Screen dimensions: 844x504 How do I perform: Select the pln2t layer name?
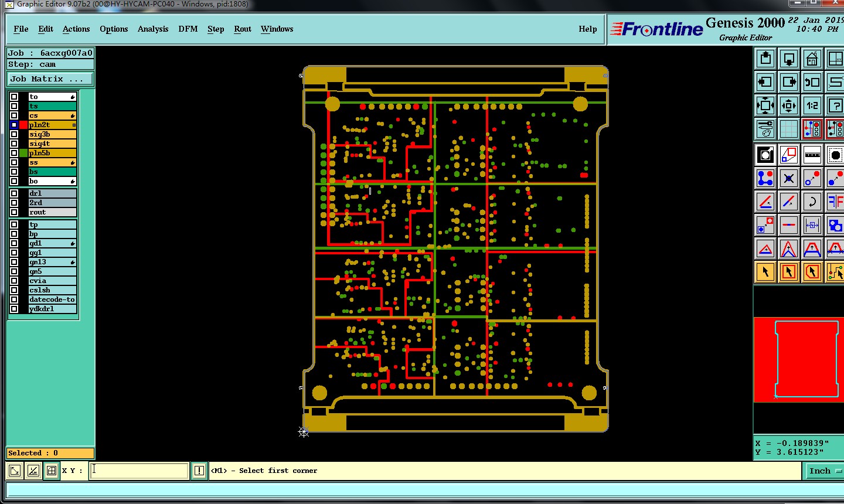(x=53, y=125)
